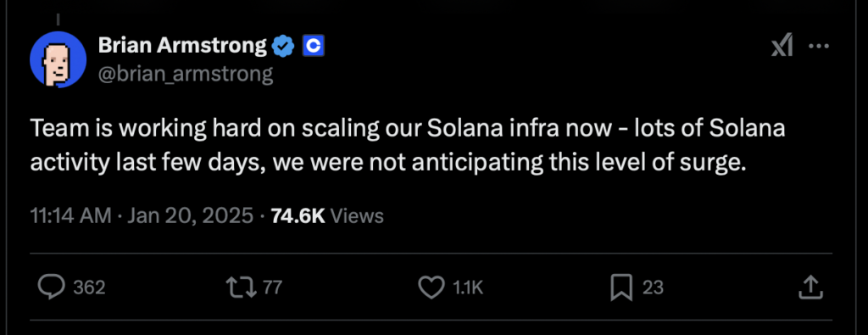868x335 pixels.
Task: Share the post with the upload arrow icon
Action: tap(810, 287)
